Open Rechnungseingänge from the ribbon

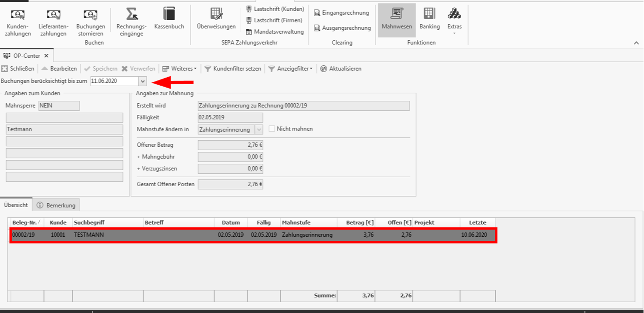click(131, 22)
